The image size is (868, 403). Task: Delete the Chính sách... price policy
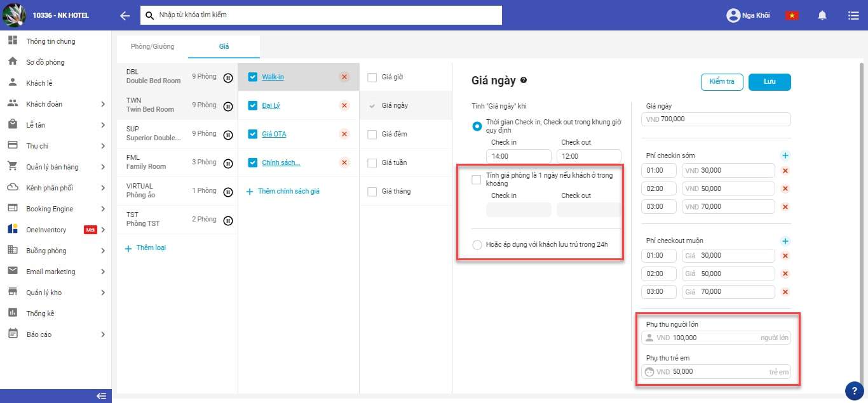click(x=344, y=162)
